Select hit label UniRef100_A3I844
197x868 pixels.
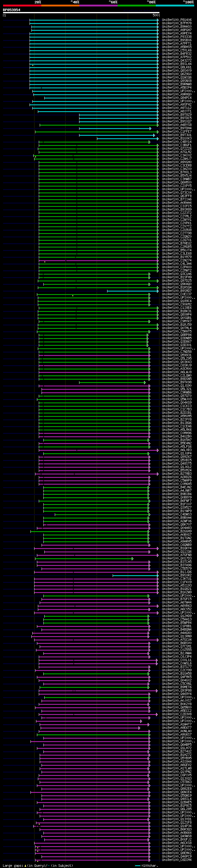(177, 761)
